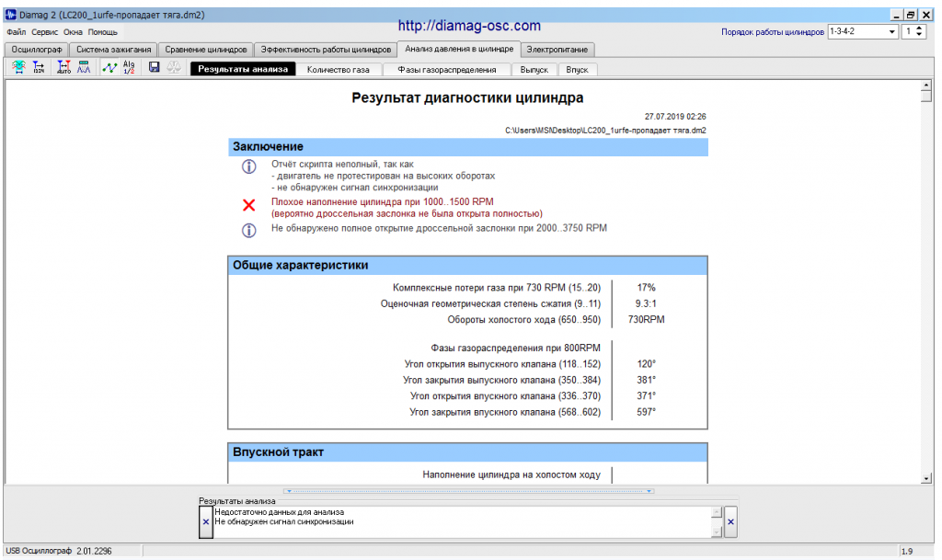Click the 597° intake valve closing value
This screenshot has width=942, height=560.
pos(646,412)
